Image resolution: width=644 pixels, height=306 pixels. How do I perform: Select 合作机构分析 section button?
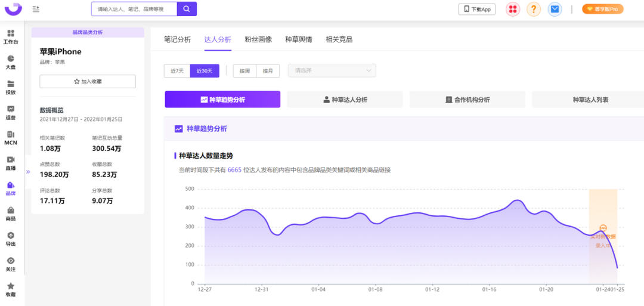click(467, 100)
